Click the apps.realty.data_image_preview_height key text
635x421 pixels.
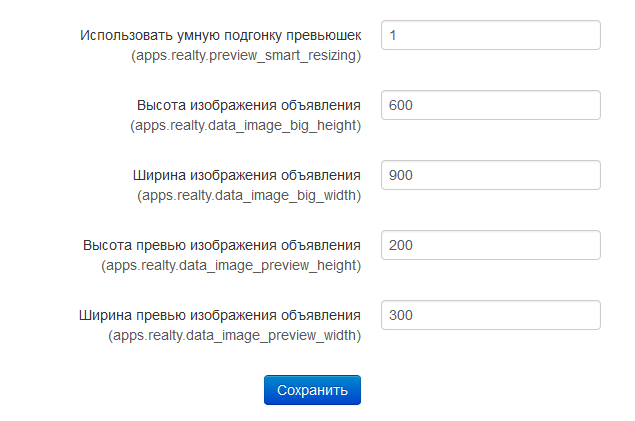pyautogui.click(x=231, y=266)
